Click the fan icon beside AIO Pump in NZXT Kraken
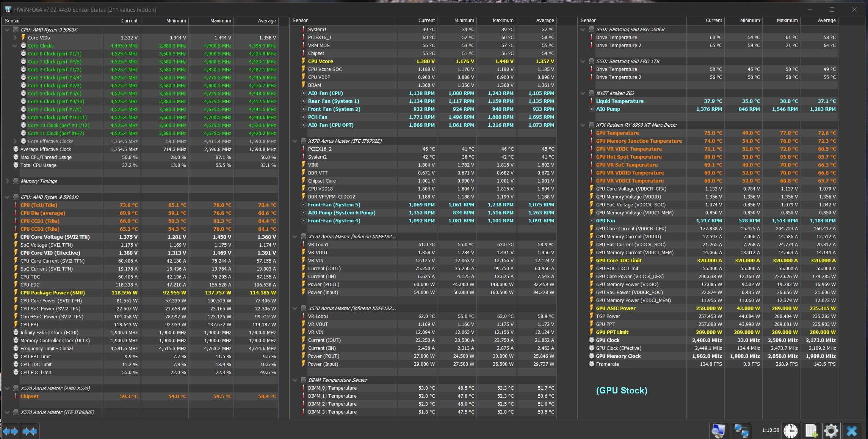 click(591, 109)
